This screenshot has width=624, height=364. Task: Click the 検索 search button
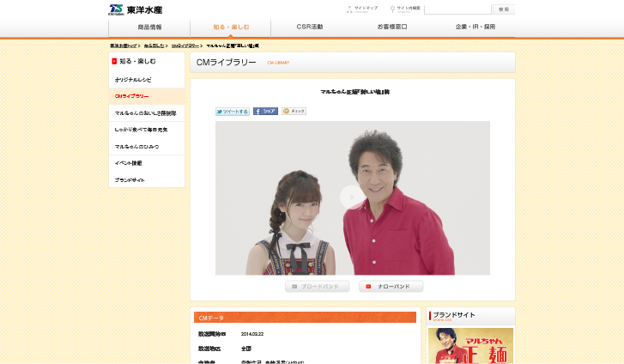pyautogui.click(x=504, y=9)
